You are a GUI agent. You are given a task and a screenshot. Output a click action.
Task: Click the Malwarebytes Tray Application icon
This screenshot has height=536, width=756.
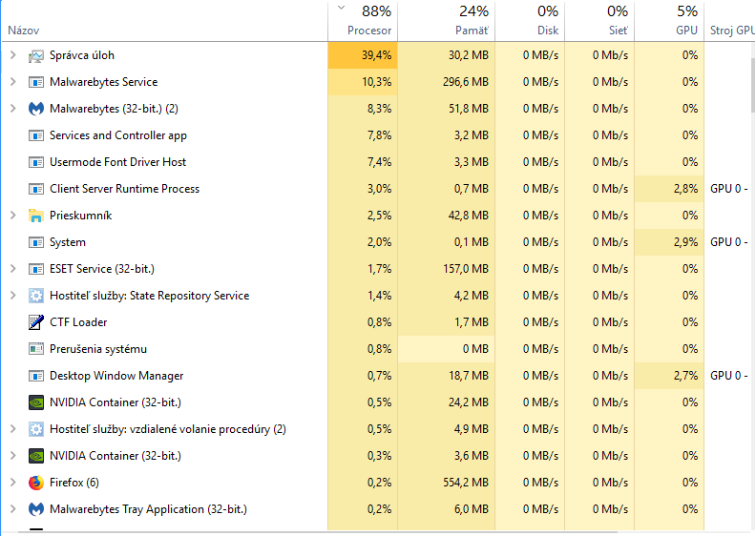36,509
